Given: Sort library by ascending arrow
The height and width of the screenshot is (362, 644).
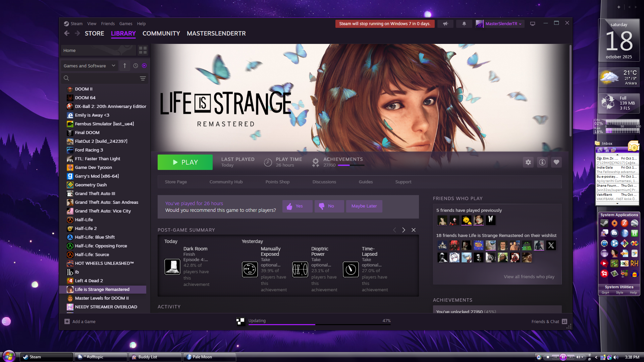Looking at the screenshot, I should (x=125, y=66).
